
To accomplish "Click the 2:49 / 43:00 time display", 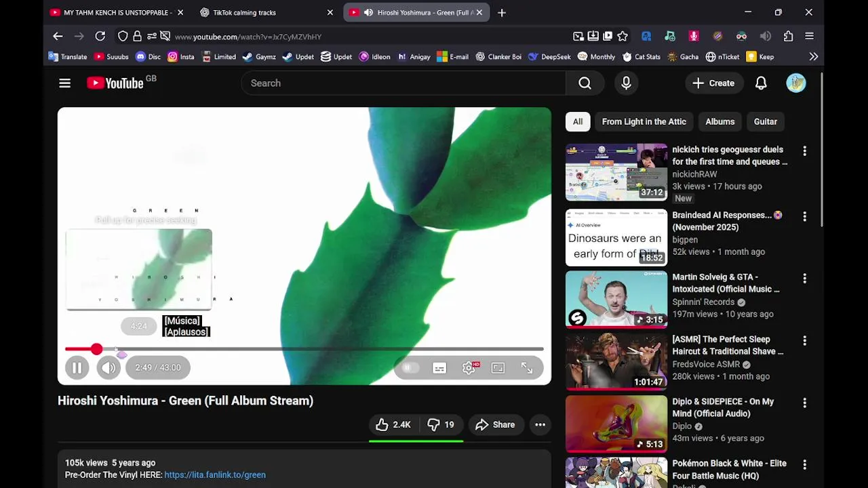I will pyautogui.click(x=158, y=367).
